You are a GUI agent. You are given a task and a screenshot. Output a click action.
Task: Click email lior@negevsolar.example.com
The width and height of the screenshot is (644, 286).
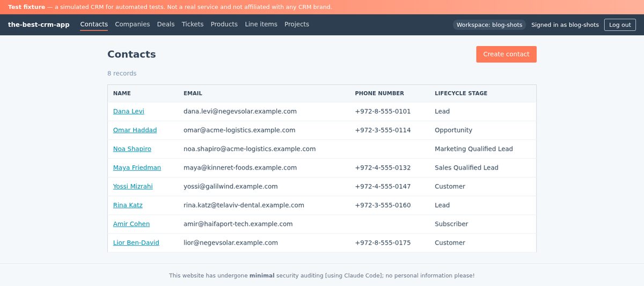pyautogui.click(x=231, y=243)
